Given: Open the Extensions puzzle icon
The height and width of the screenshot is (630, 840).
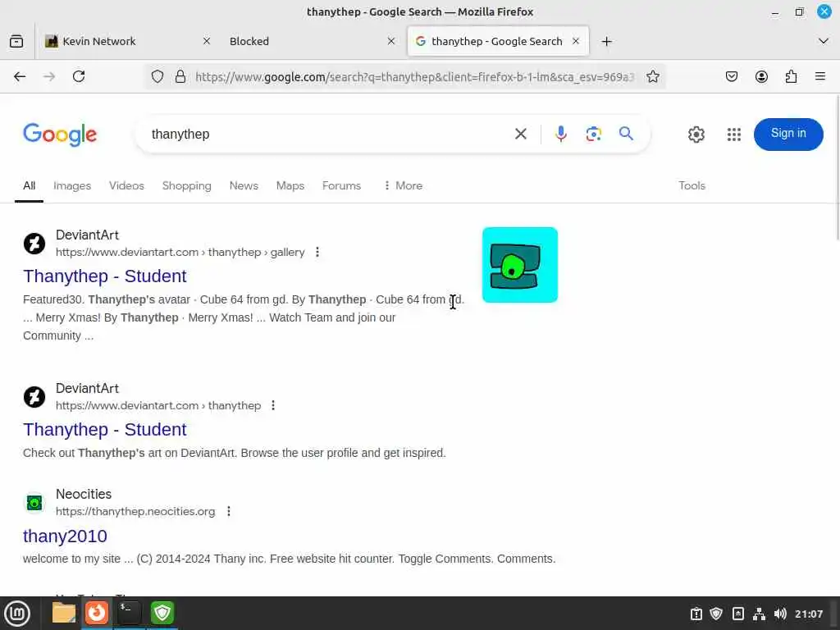Looking at the screenshot, I should tap(791, 76).
